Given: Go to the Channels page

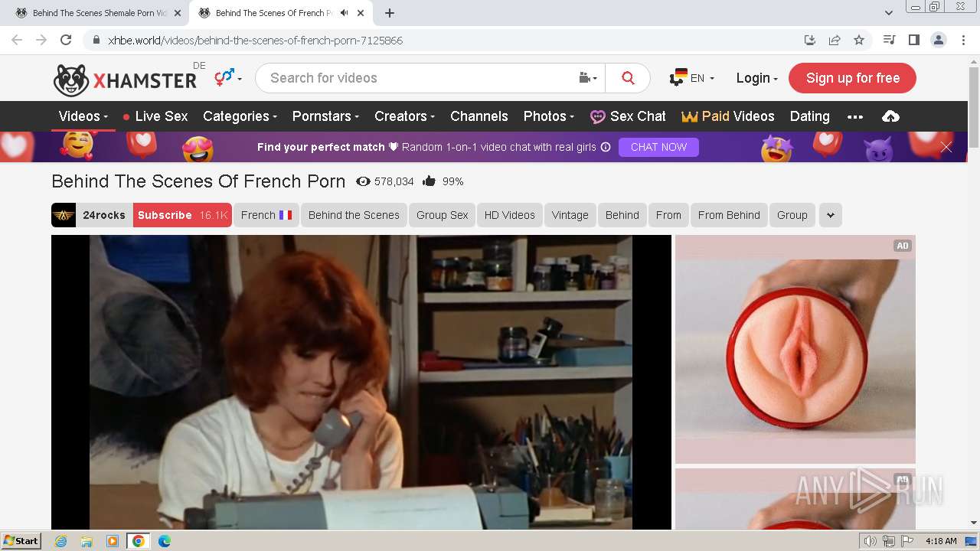Looking at the screenshot, I should tap(479, 116).
